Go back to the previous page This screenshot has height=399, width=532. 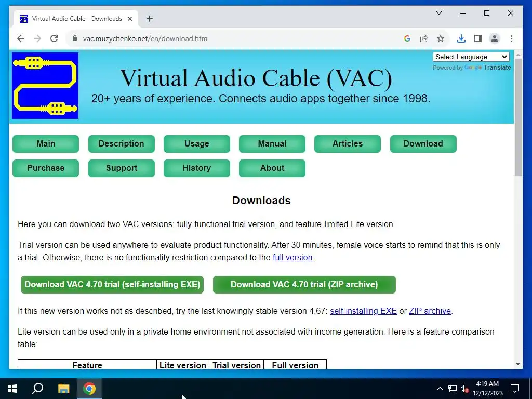(x=21, y=38)
